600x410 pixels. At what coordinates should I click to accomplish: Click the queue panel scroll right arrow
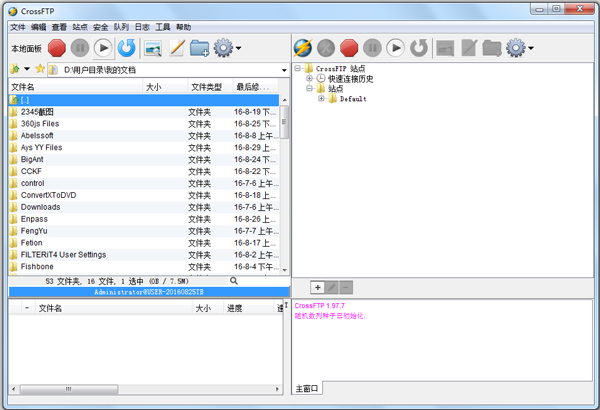(x=277, y=389)
